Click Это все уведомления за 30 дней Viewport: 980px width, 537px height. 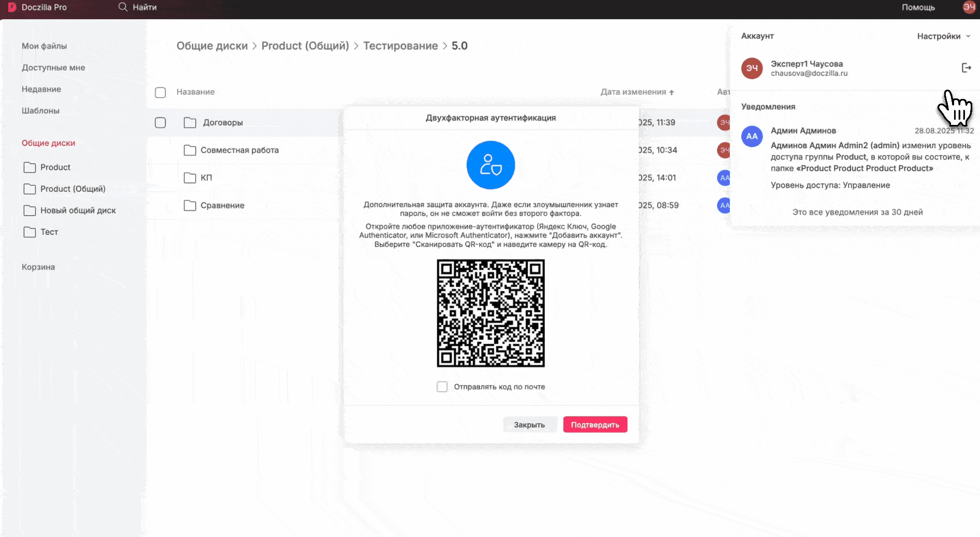click(857, 212)
